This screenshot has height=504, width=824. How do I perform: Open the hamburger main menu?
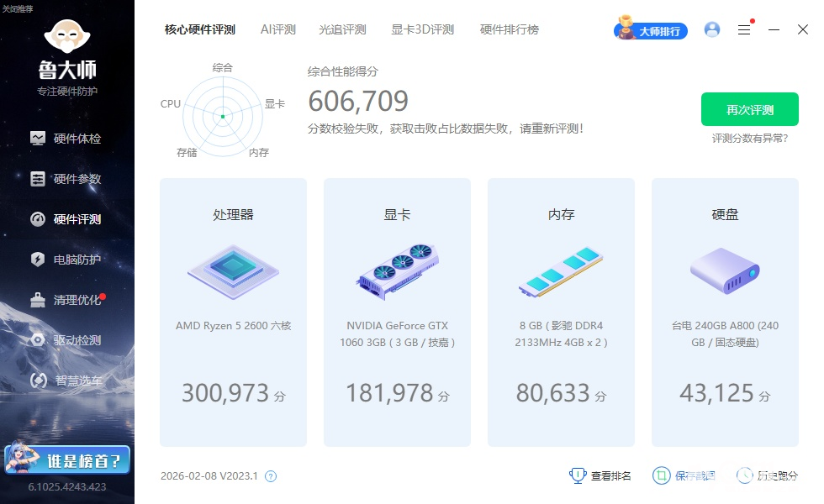coord(744,29)
